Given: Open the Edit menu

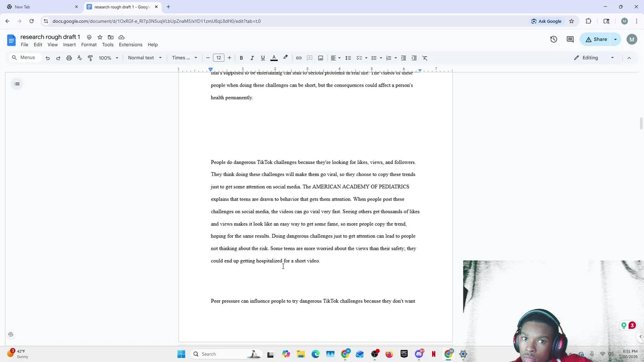Looking at the screenshot, I should point(38,45).
